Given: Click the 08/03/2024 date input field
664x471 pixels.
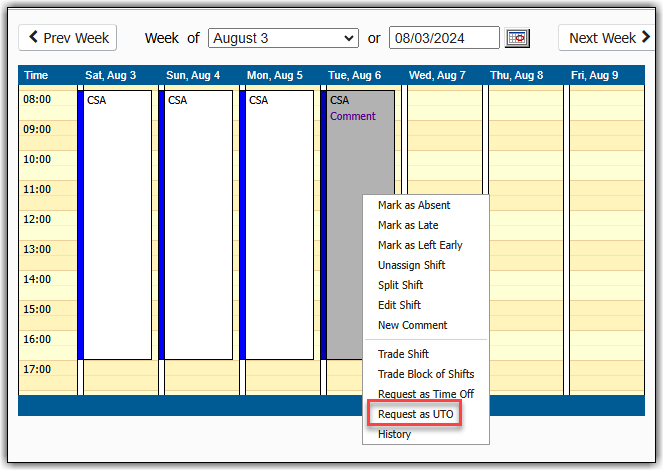Looking at the screenshot, I should pyautogui.click(x=443, y=38).
